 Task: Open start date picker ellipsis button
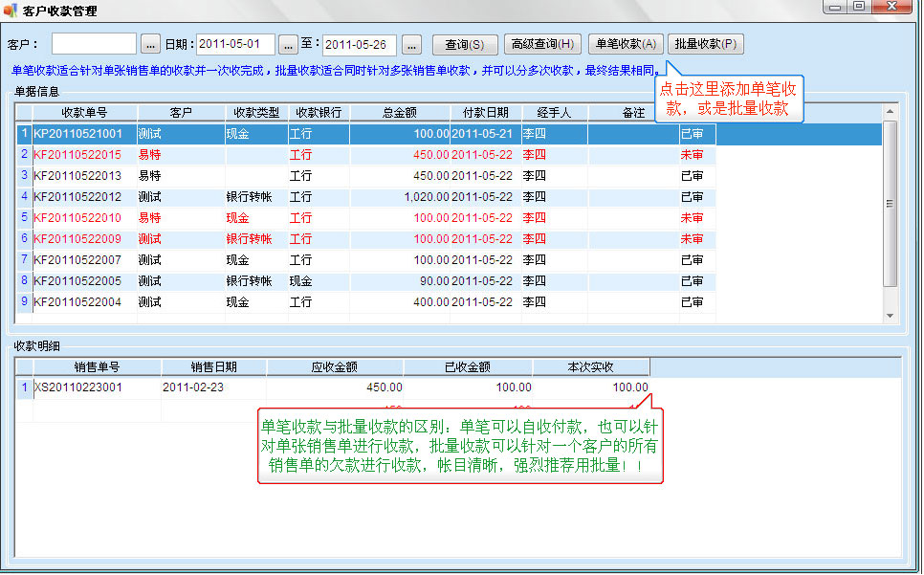(x=289, y=44)
